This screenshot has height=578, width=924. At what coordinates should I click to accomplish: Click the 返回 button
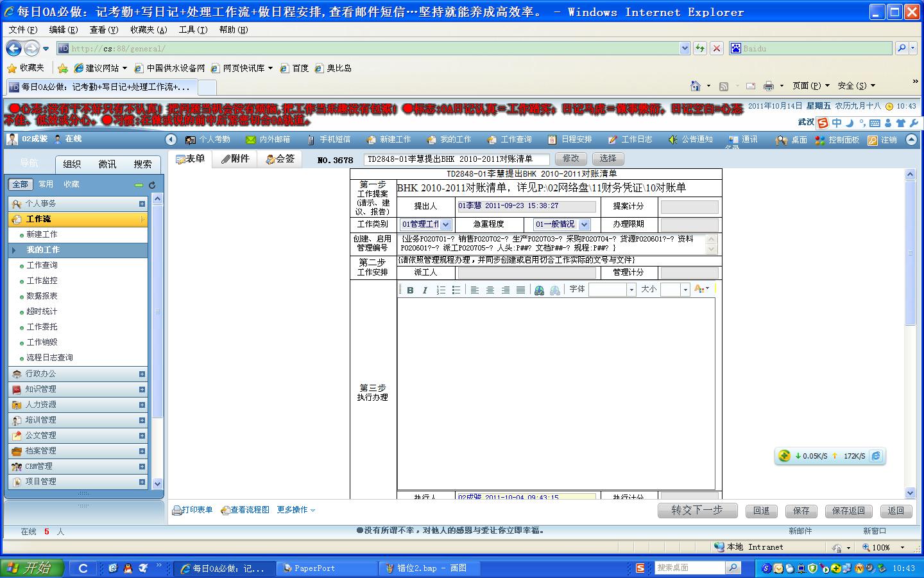896,511
